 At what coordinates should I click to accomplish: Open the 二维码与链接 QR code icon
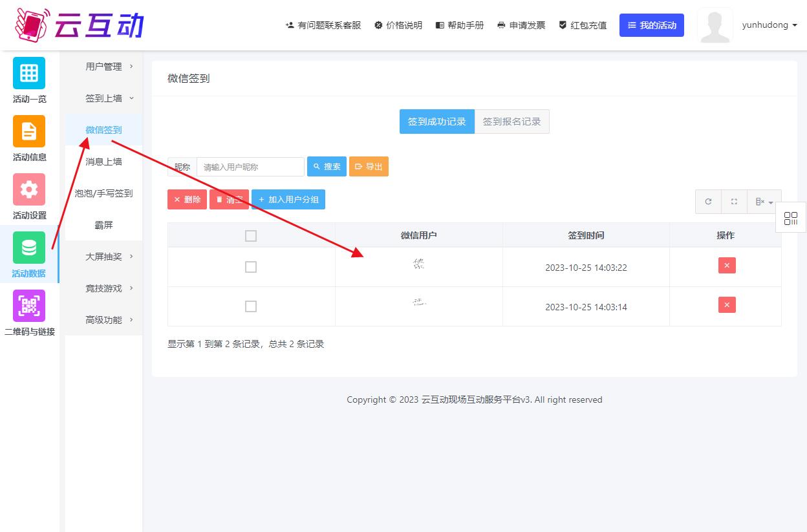point(29,306)
